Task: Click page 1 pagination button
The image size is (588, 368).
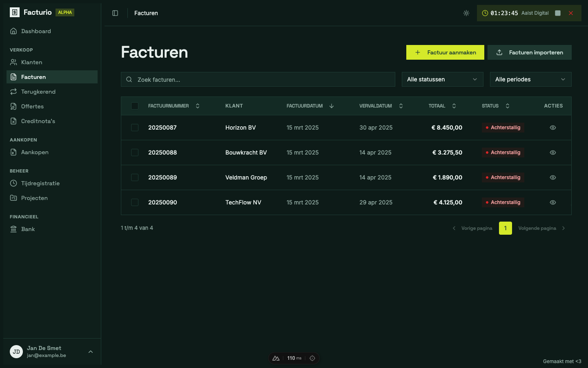Action: (506, 228)
